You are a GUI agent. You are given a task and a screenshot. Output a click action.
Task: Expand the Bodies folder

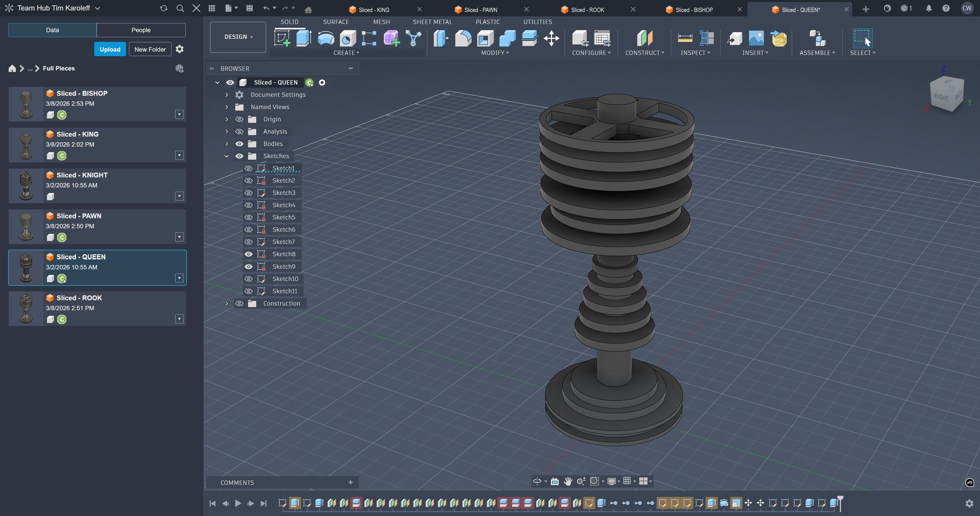tap(227, 144)
